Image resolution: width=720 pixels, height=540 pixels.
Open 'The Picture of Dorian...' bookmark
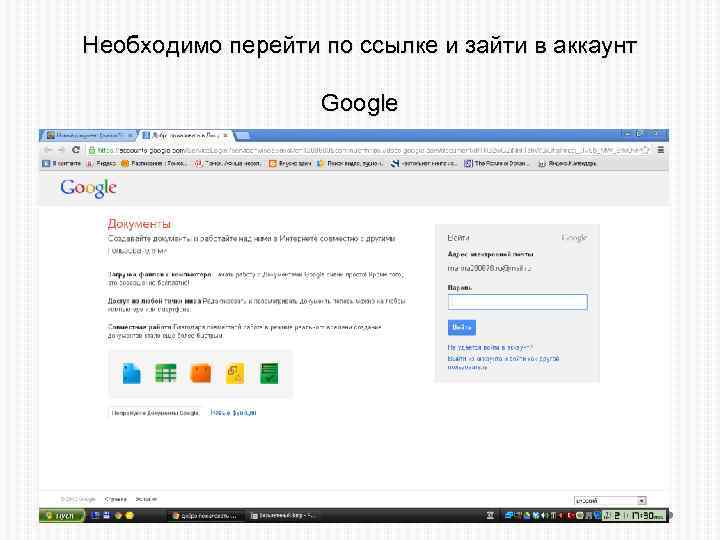[x=496, y=163]
